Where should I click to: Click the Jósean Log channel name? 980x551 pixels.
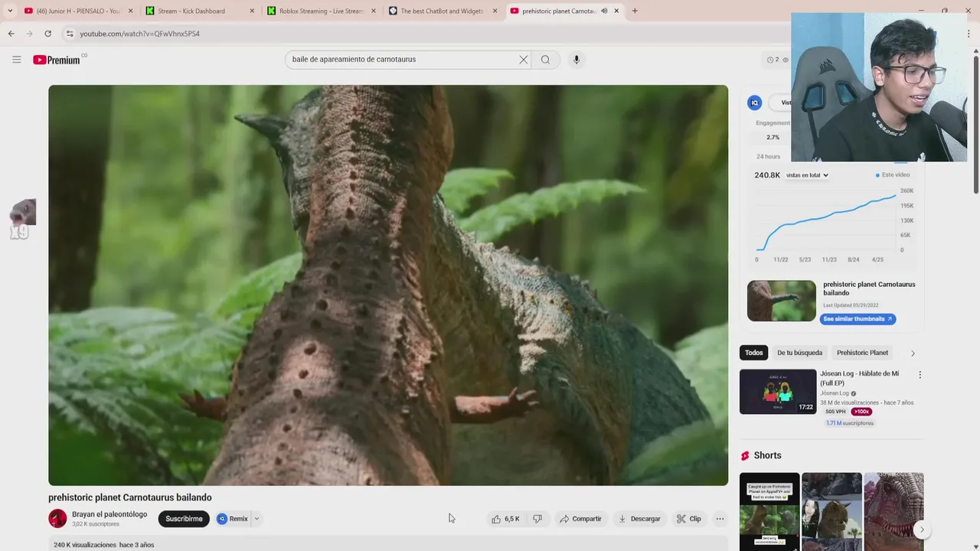[835, 393]
